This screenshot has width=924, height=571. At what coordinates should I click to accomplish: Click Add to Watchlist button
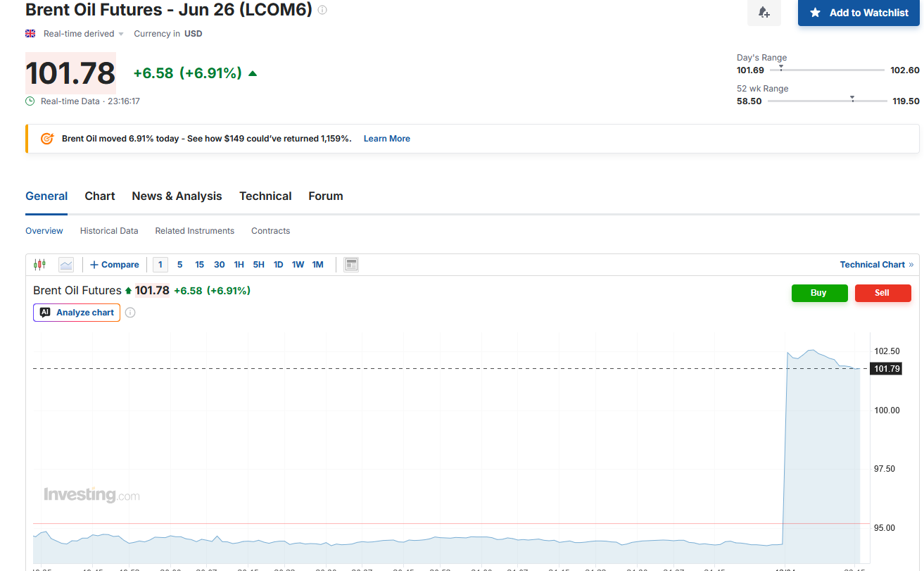(x=859, y=13)
